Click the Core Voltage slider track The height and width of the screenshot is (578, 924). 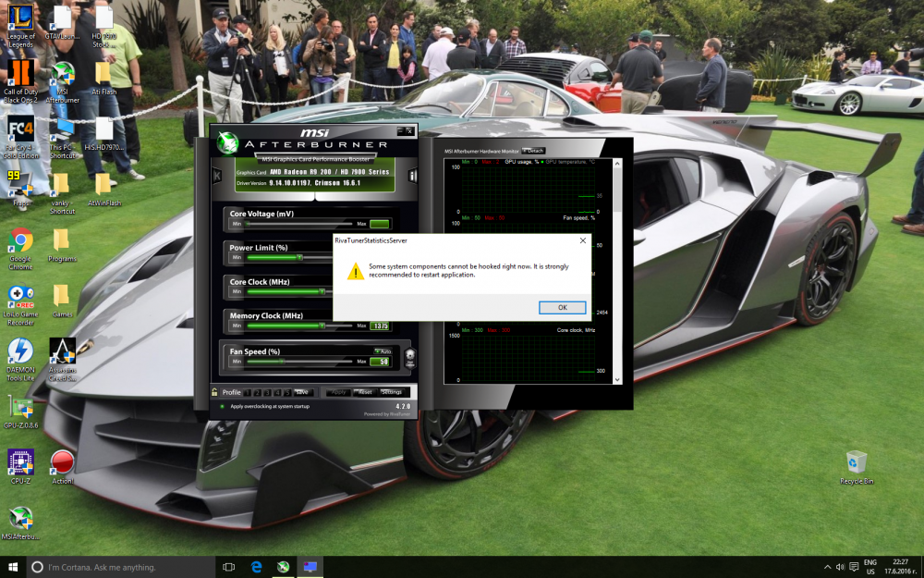coord(300,224)
